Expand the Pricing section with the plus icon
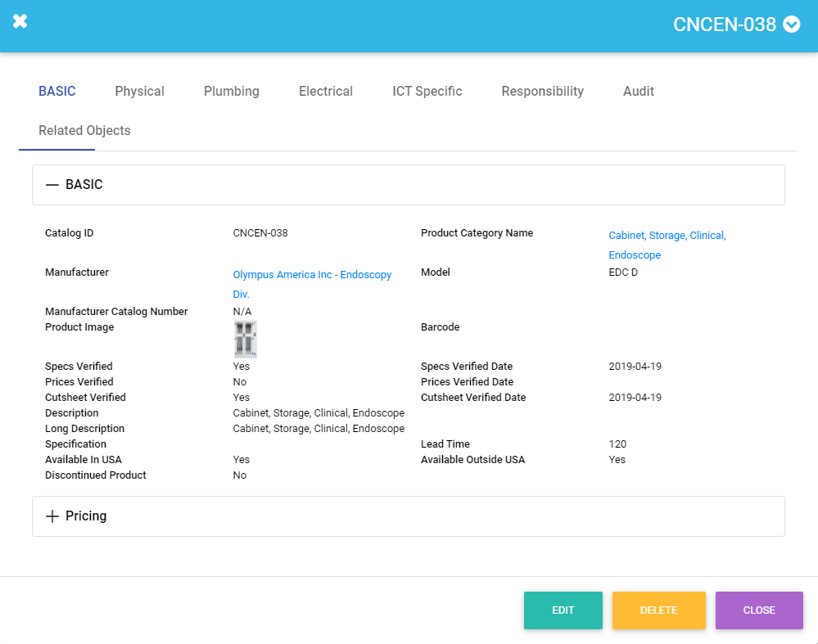The width and height of the screenshot is (818, 644). [52, 516]
